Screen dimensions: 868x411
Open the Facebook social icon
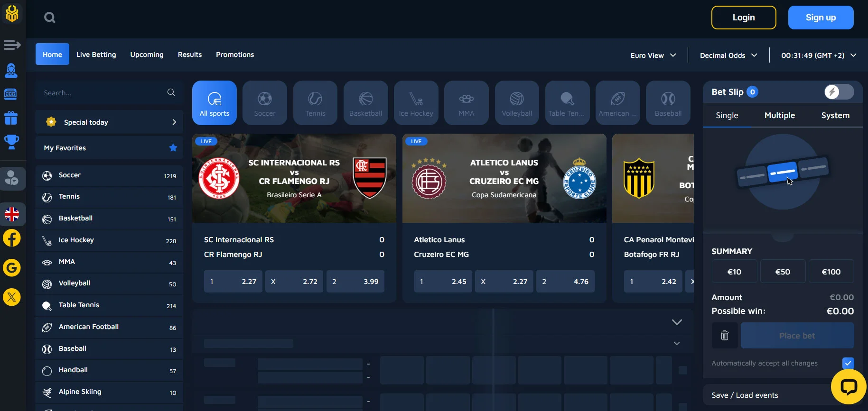tap(12, 238)
